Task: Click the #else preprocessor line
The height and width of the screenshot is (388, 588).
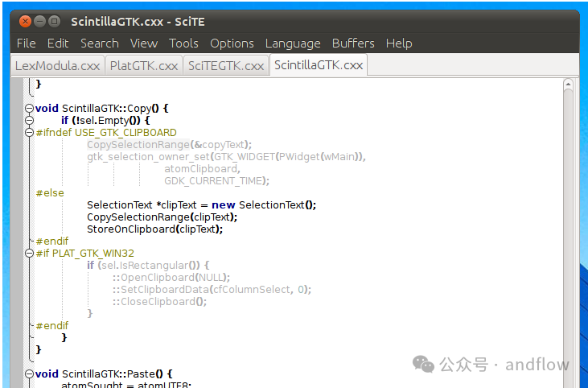Action: [50, 193]
